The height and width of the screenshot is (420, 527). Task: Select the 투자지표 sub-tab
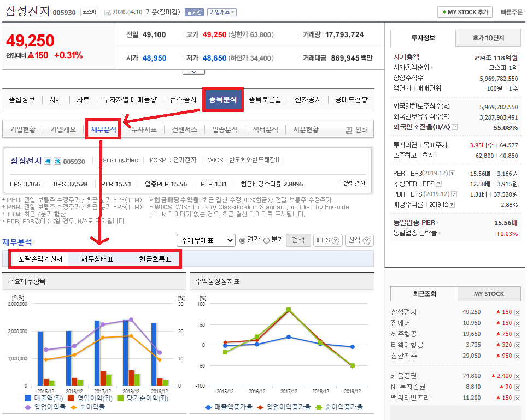pos(144,129)
